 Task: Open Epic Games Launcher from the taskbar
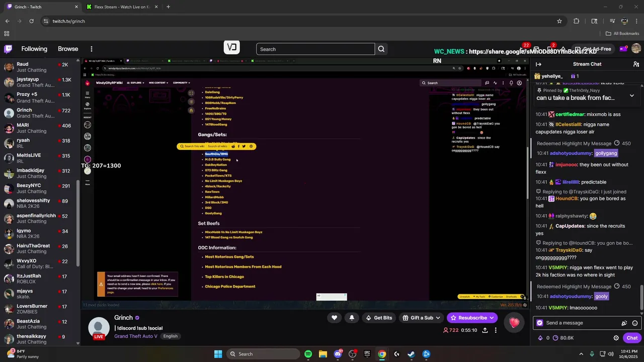coord(367,354)
